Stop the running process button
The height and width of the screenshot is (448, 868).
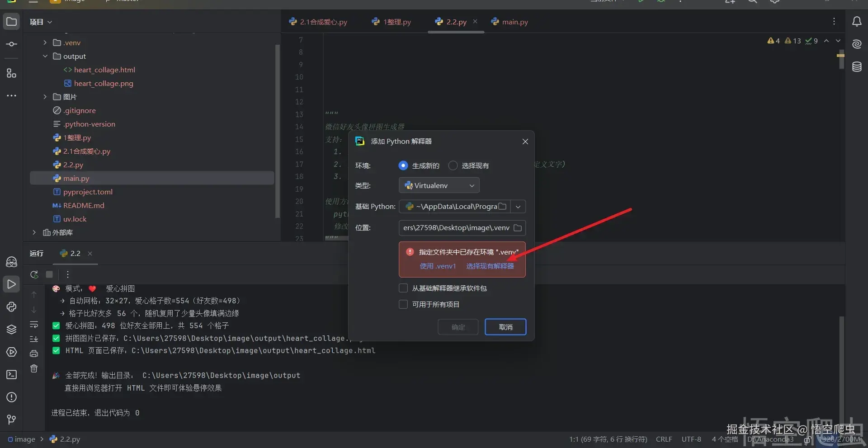point(49,274)
